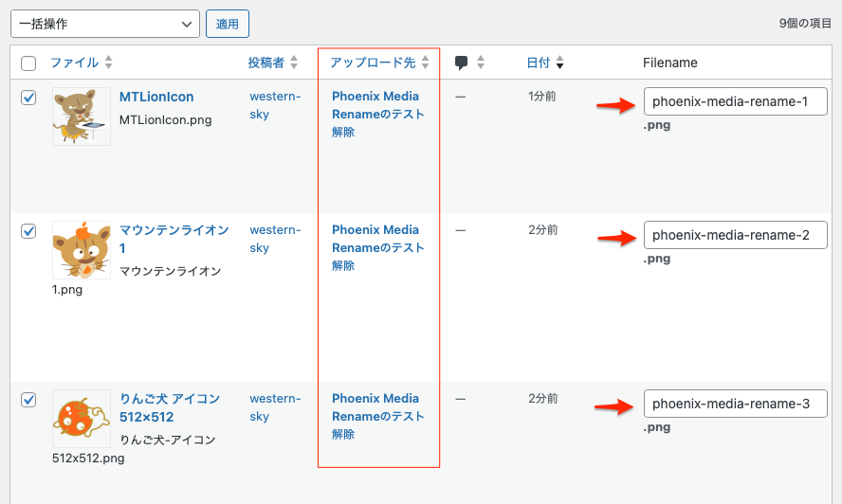The height and width of the screenshot is (504, 842).
Task: Click sort arrows beside 投稿者 column header
Action: tap(294, 63)
